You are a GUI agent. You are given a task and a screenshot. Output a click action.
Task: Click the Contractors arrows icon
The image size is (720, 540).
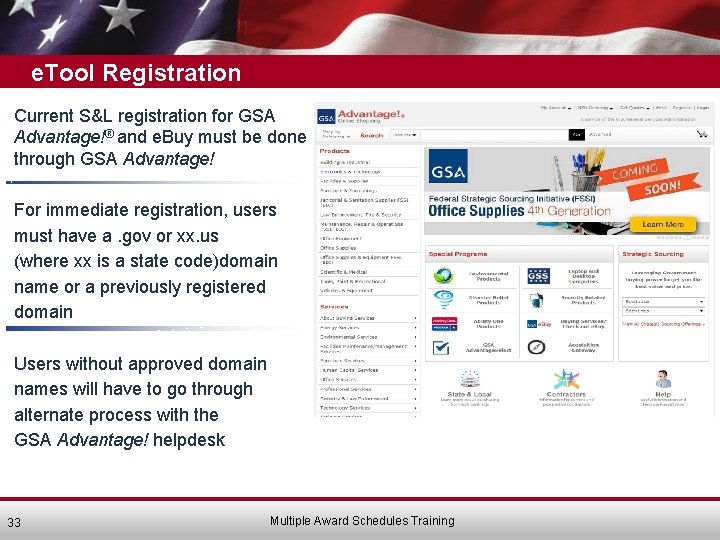(x=566, y=379)
